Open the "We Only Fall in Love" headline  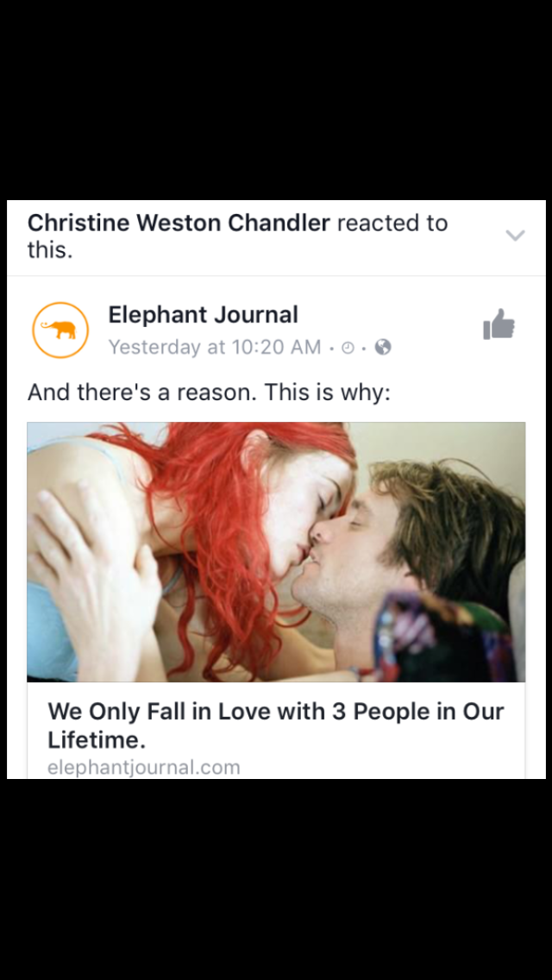coord(276,726)
